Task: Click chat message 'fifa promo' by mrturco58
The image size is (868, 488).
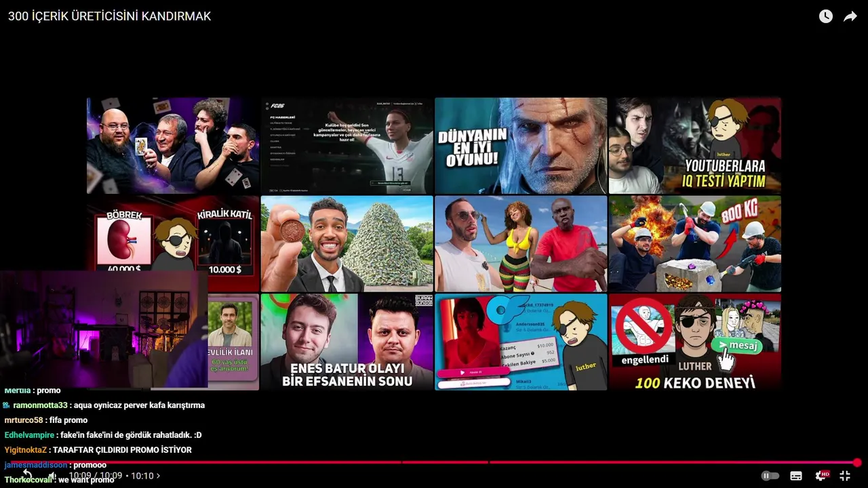Action: tap(68, 420)
